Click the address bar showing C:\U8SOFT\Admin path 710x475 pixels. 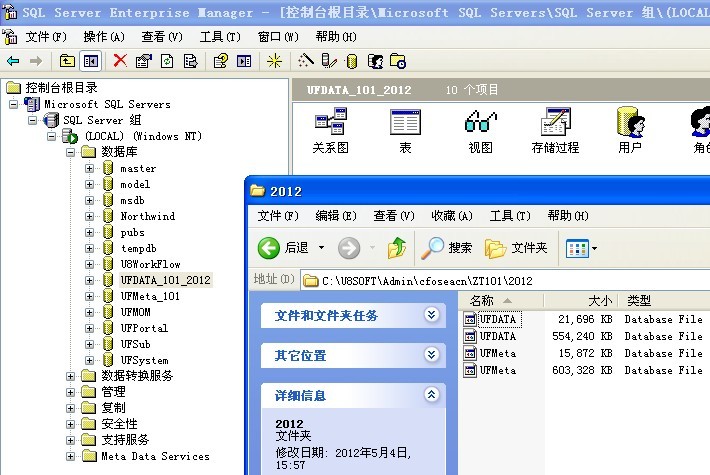coord(506,281)
